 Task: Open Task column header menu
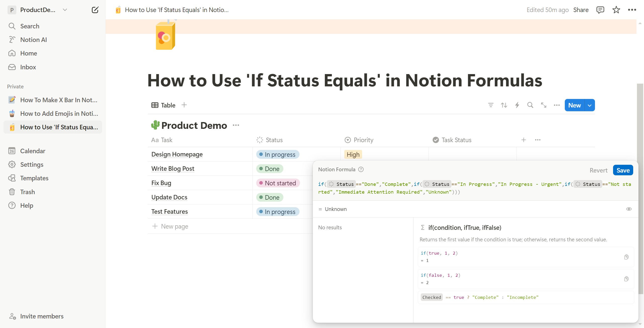point(162,140)
